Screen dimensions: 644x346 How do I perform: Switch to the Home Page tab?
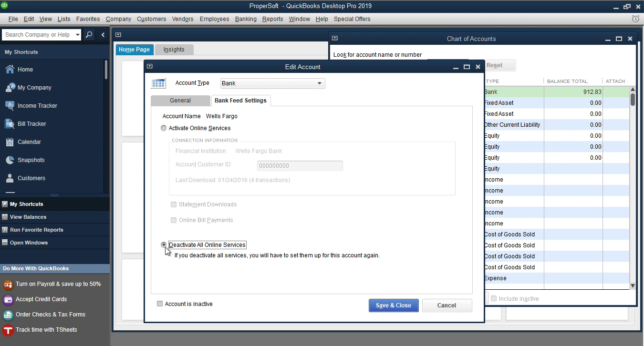coord(134,50)
